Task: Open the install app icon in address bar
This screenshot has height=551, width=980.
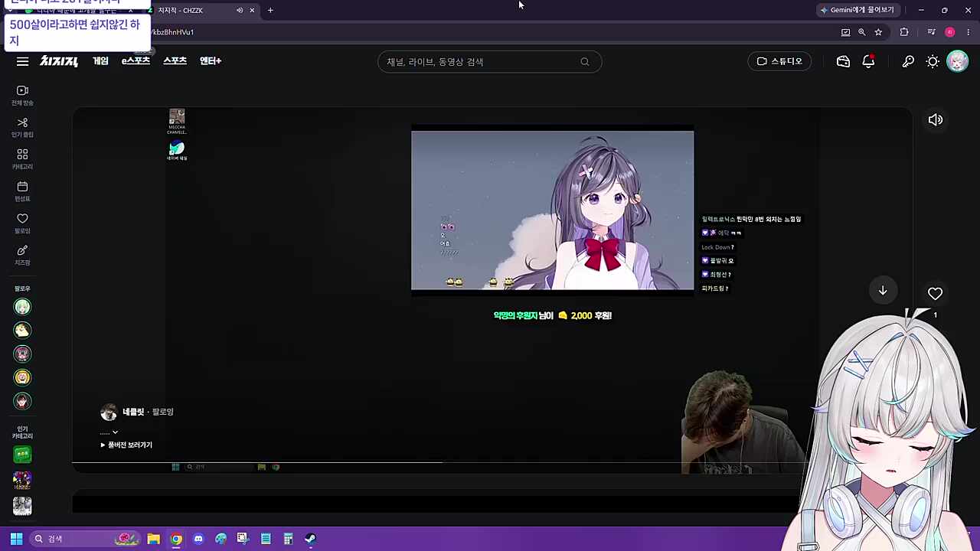Action: pyautogui.click(x=845, y=32)
